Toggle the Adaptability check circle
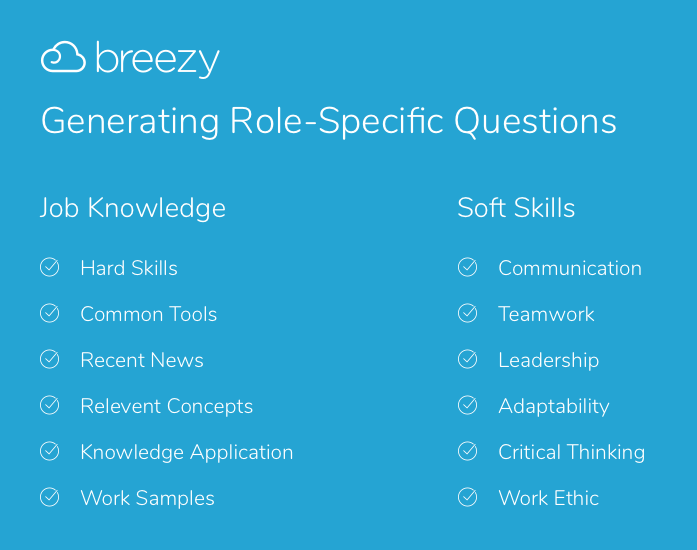This screenshot has width=697, height=550. point(468,405)
